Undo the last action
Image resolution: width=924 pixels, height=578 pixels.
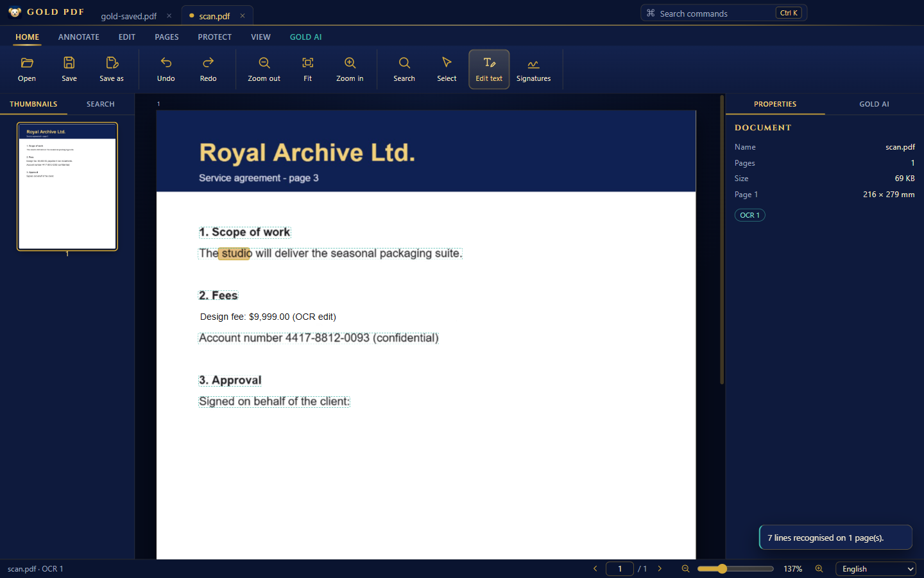tap(166, 69)
